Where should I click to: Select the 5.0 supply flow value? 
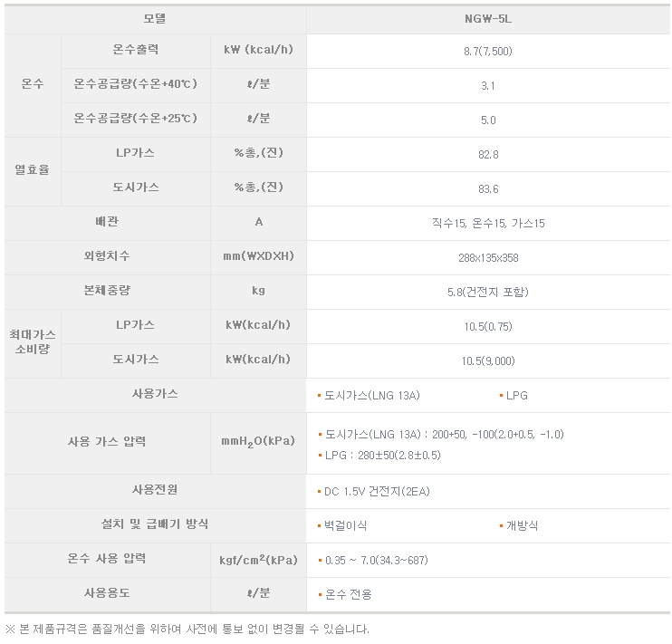[487, 120]
